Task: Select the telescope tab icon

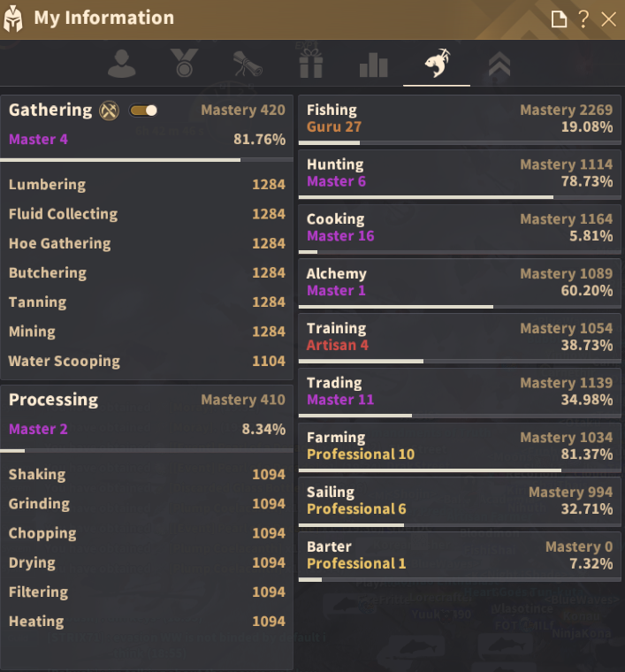Action: coord(248,64)
